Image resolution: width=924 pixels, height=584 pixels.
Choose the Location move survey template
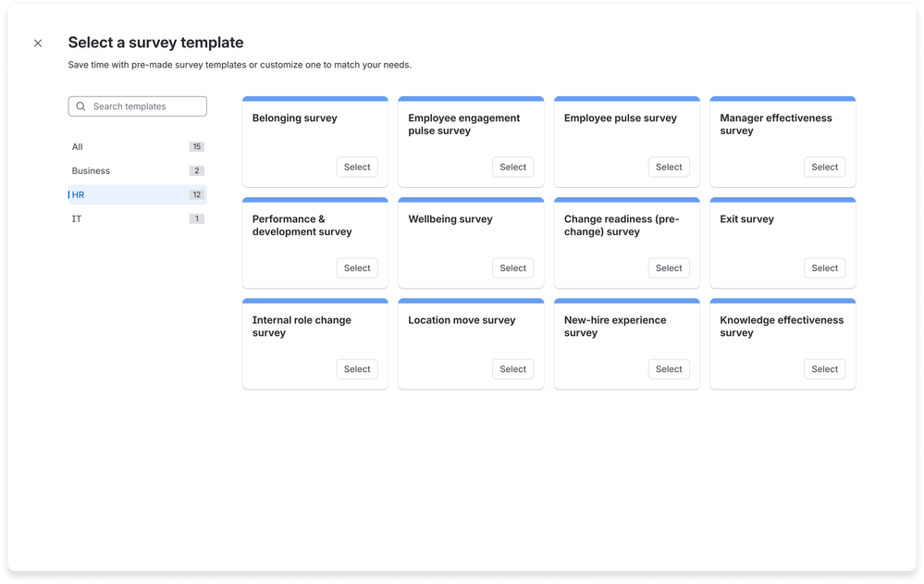(x=512, y=368)
